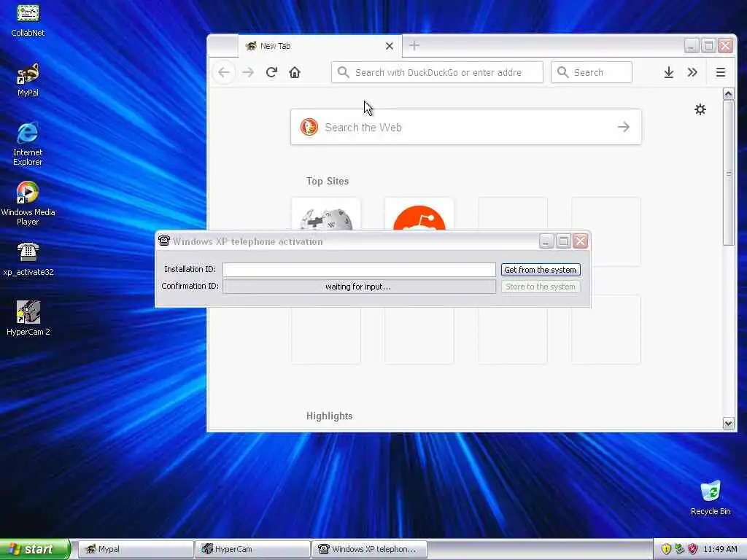Click the red shield tray icon
The height and width of the screenshot is (560, 747).
pyautogui.click(x=693, y=549)
